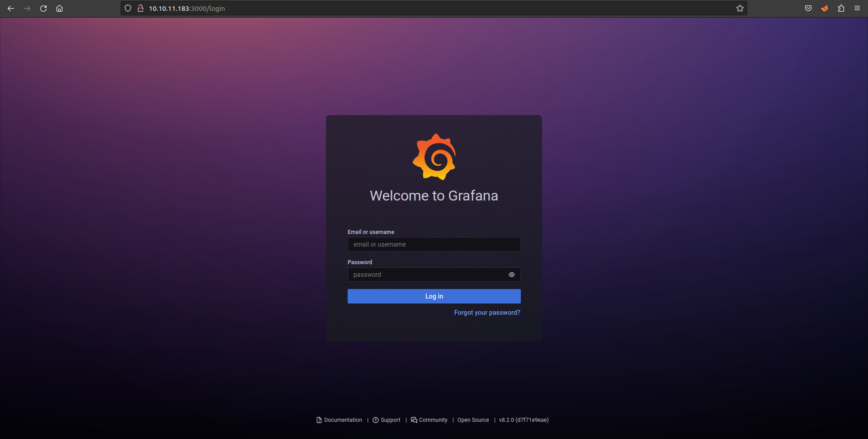Open the browser home page icon
The height and width of the screenshot is (439, 868).
click(x=59, y=9)
